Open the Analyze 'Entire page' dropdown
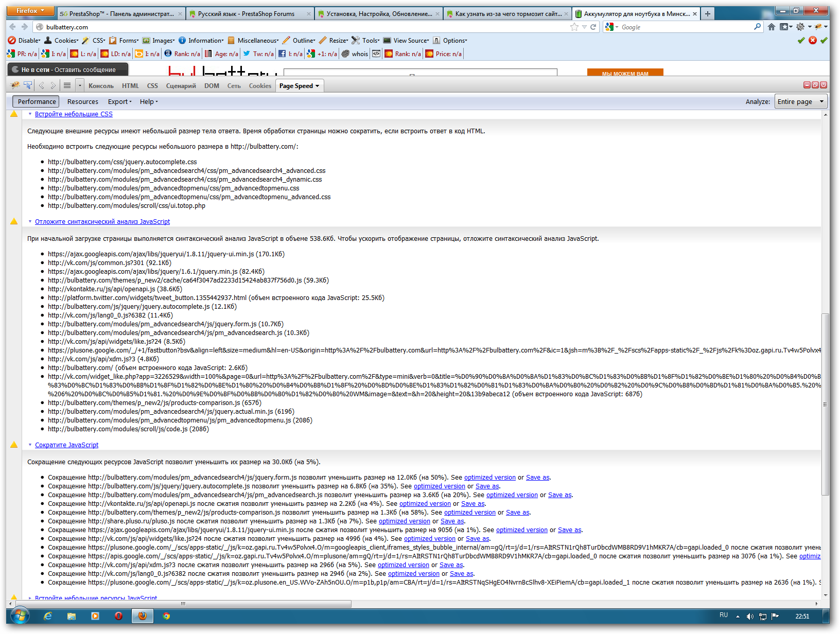The height and width of the screenshot is (634, 840). (800, 101)
